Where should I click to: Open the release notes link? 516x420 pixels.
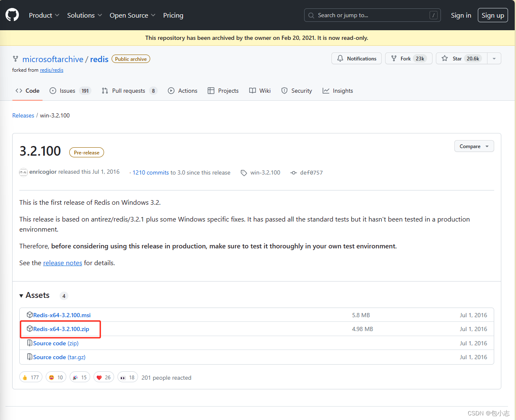[x=63, y=263]
